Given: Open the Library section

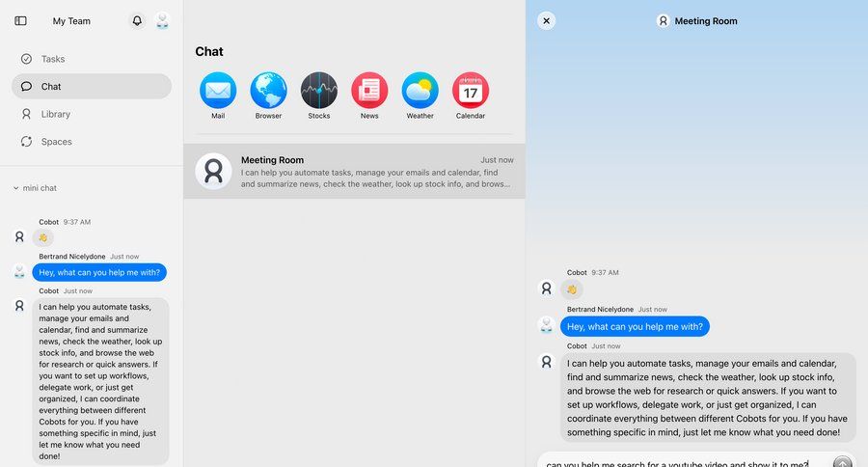Looking at the screenshot, I should coord(92,114).
